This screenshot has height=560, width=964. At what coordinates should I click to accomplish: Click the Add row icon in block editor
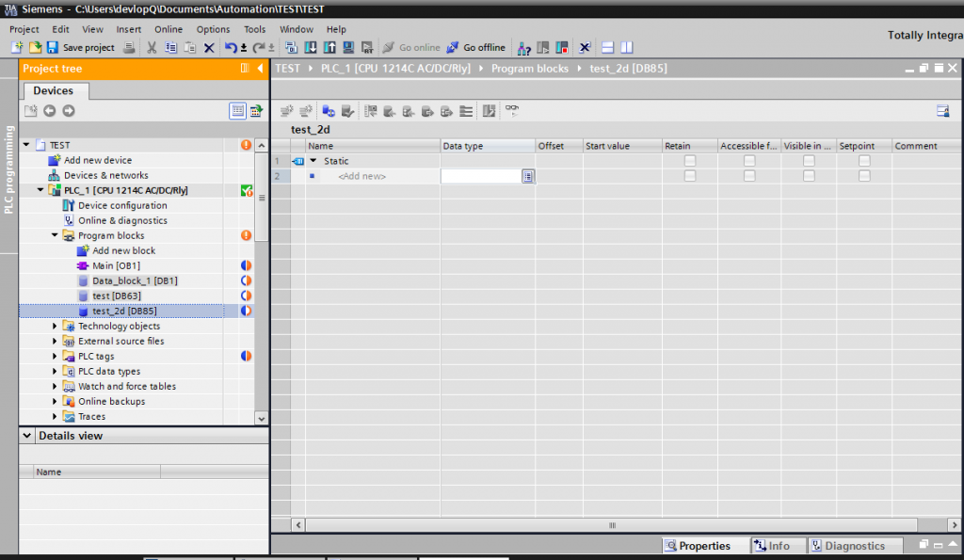tap(306, 111)
